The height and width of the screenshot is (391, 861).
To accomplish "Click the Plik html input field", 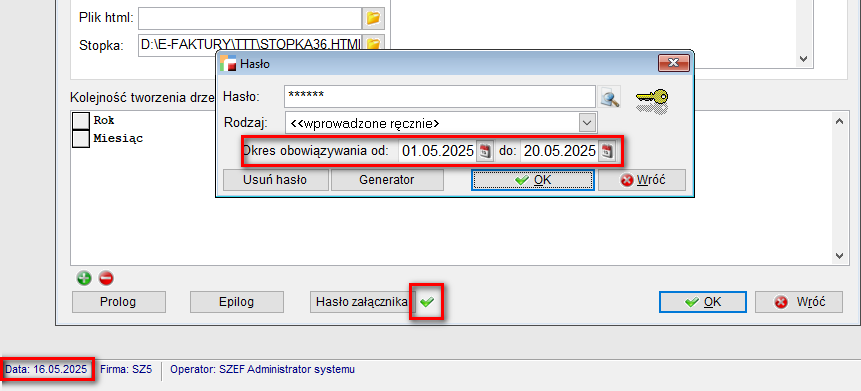I will click(250, 18).
